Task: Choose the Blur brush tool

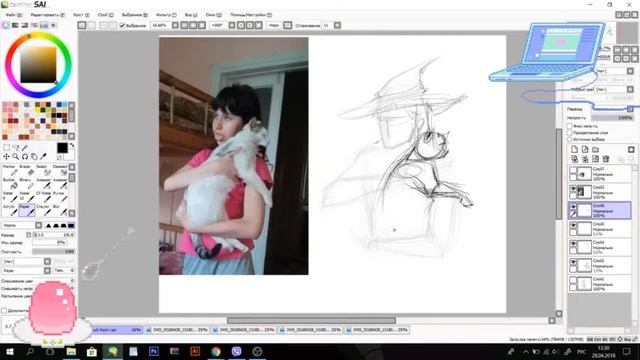Action: 60,210
